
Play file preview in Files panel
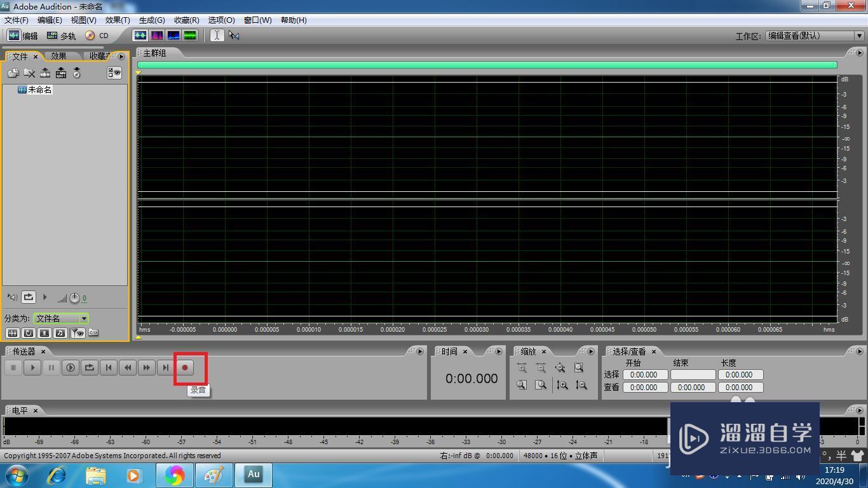(44, 297)
